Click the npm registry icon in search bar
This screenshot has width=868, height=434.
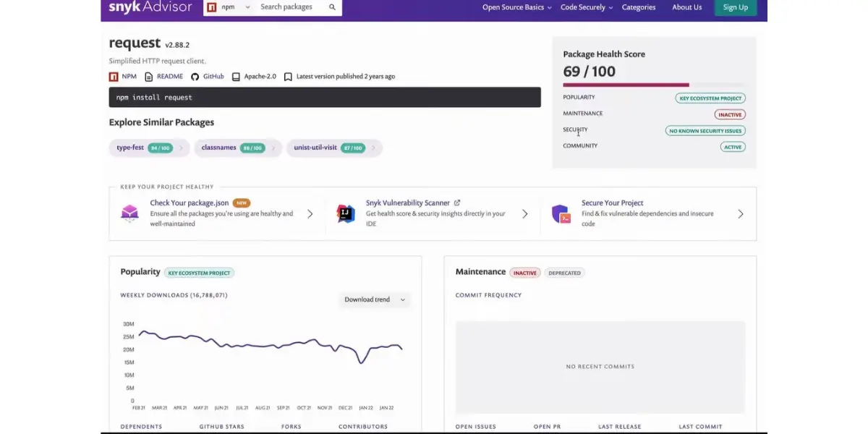click(211, 7)
